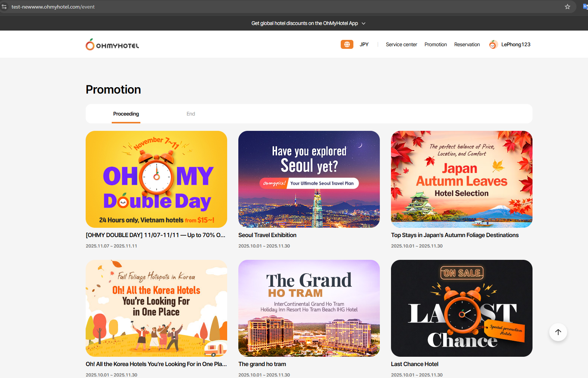Expand the OhMyHotel App banner chevron

pos(364,23)
